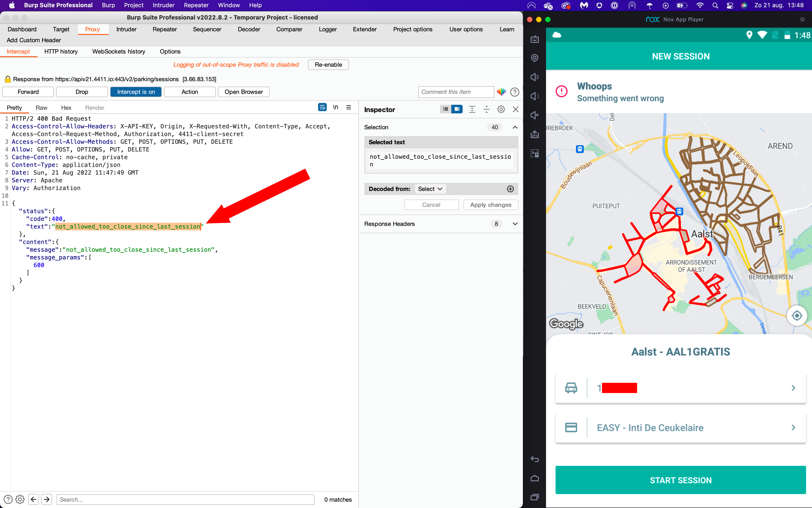The image size is (812, 508).
Task: Click Nox virtual location sidebar icon
Action: click(534, 58)
